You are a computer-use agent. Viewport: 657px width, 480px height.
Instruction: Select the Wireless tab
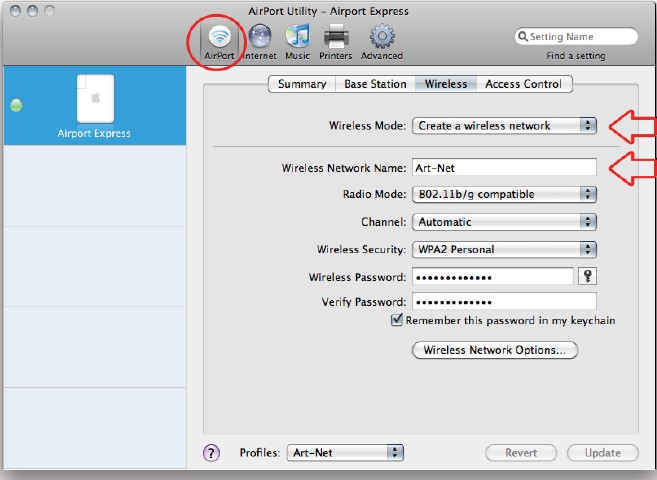click(445, 84)
